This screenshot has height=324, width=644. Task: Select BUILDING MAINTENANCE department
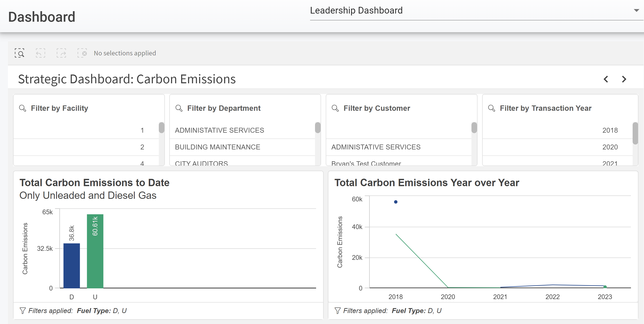coord(217,147)
